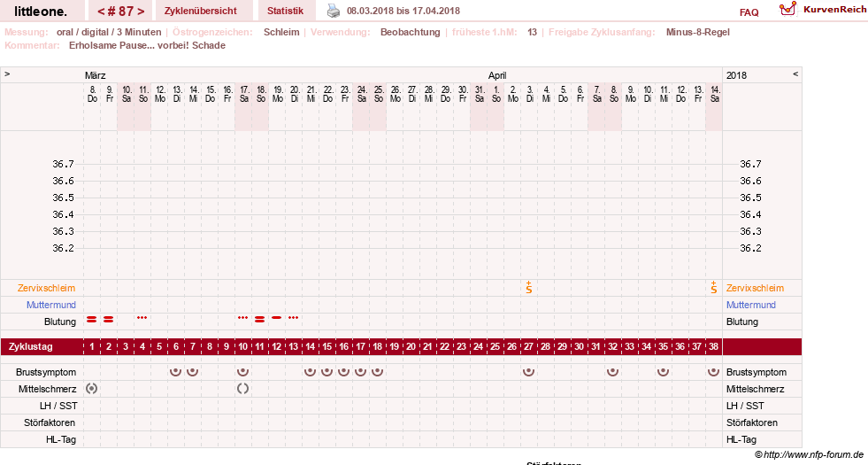The height and width of the screenshot is (465, 868).
Task: Click the left HL-Tag row label
Action: coord(61,439)
